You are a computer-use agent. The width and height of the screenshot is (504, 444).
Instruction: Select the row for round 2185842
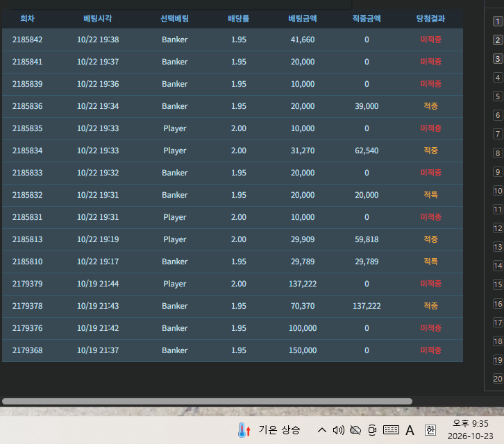(x=233, y=40)
